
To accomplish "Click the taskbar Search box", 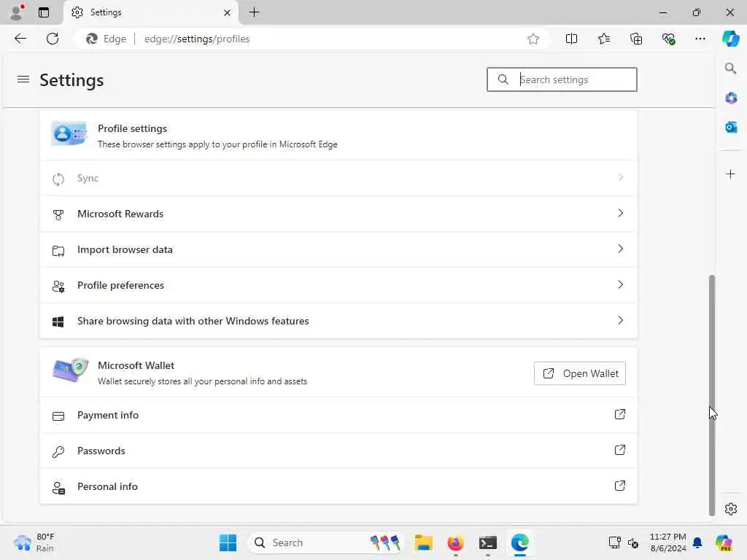I will pyautogui.click(x=326, y=542).
